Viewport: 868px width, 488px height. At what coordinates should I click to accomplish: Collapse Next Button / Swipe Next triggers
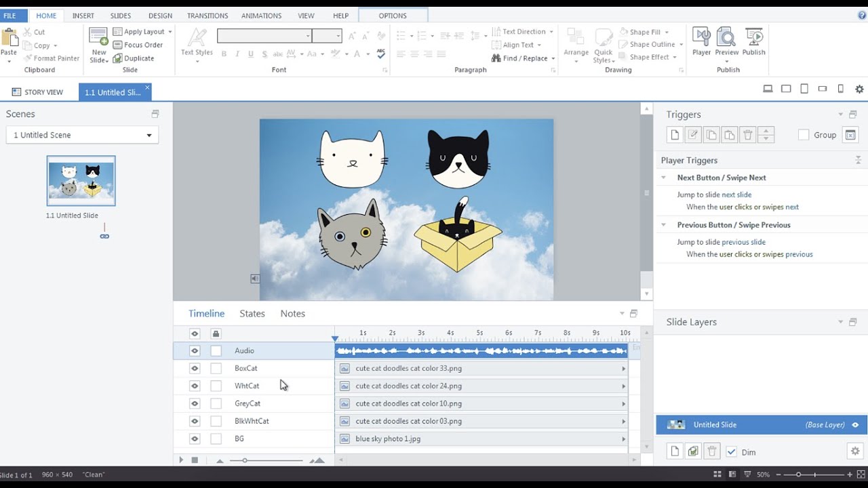(664, 178)
